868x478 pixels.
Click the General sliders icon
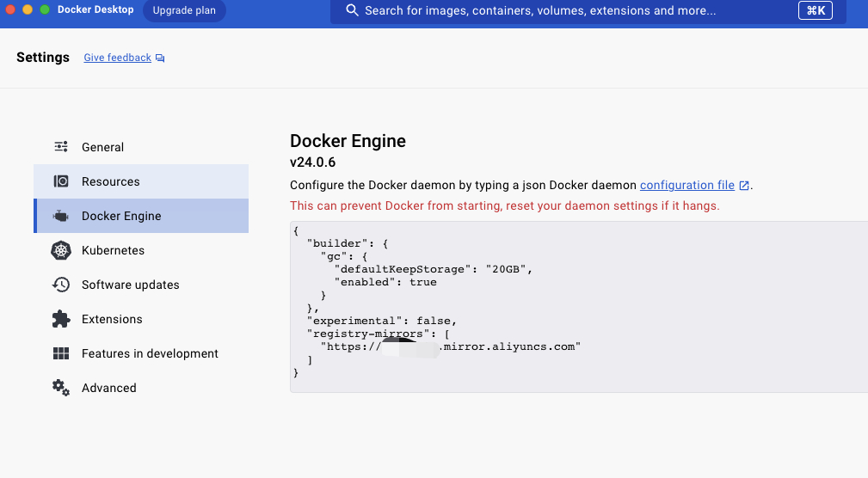tap(61, 147)
